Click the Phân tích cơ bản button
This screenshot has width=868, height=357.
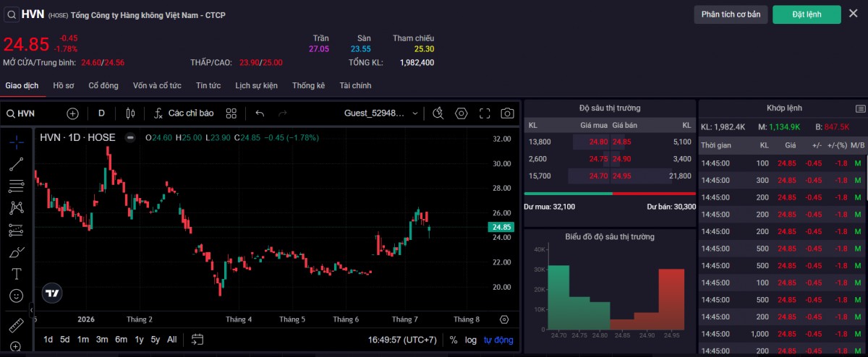tap(731, 14)
